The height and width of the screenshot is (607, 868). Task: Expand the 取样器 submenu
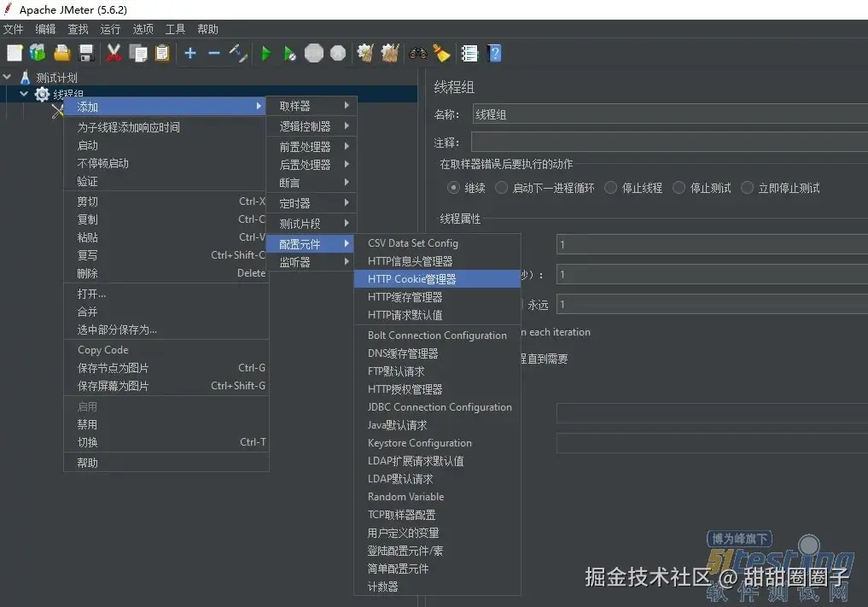point(312,106)
